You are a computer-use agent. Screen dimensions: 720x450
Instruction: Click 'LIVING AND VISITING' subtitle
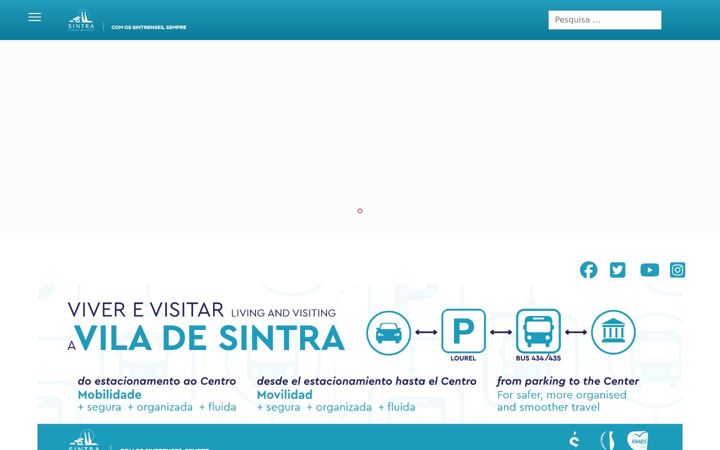(x=283, y=313)
